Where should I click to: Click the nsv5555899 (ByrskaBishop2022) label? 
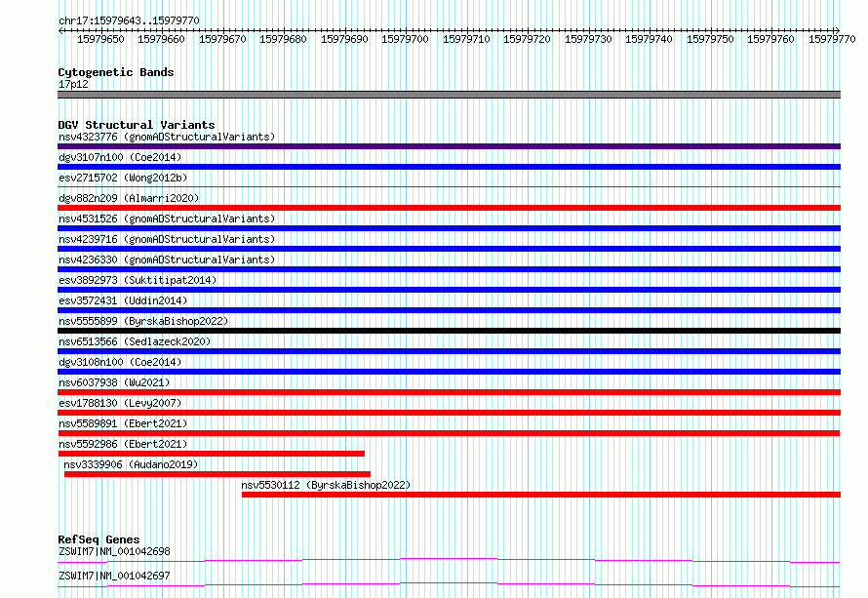click(143, 321)
